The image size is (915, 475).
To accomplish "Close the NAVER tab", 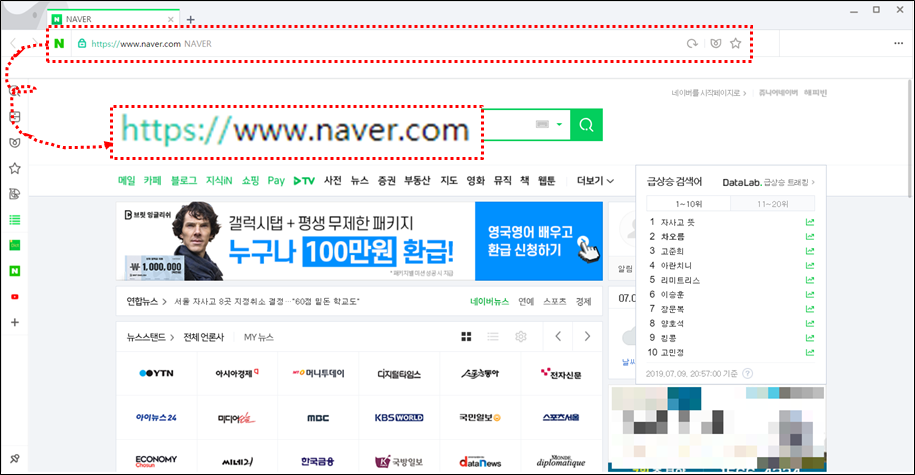I will click(x=170, y=19).
